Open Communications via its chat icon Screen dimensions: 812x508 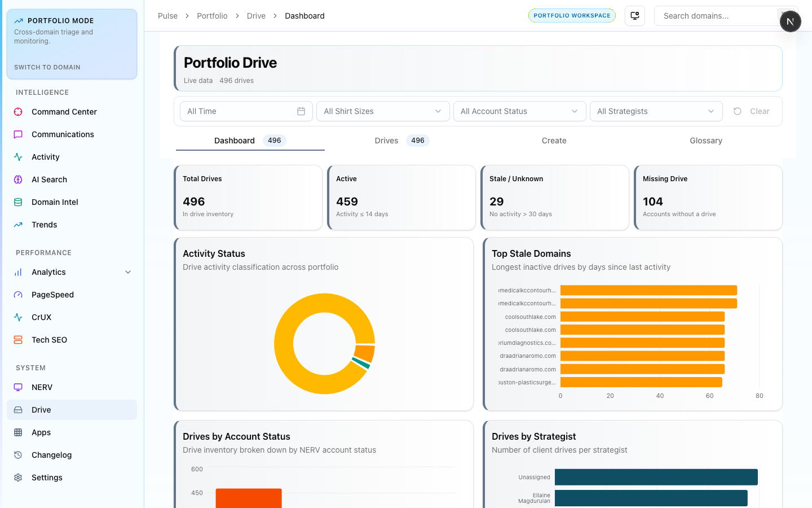[x=18, y=134]
